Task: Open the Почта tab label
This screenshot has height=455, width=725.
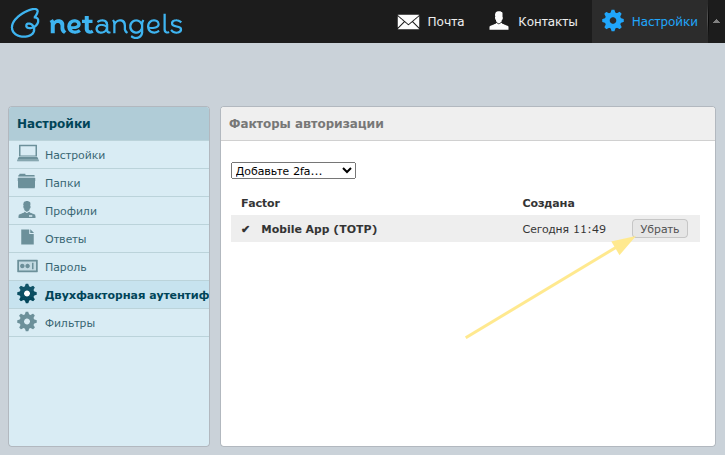Action: 446,21
